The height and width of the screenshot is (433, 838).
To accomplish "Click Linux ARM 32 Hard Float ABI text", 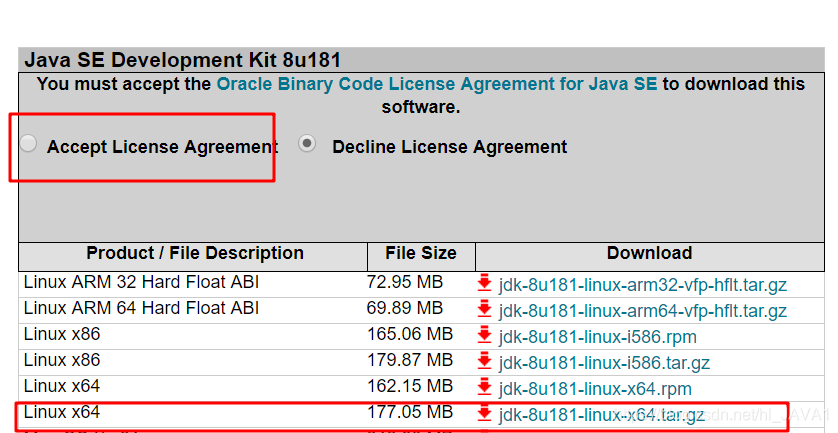I will pyautogui.click(x=142, y=282).
